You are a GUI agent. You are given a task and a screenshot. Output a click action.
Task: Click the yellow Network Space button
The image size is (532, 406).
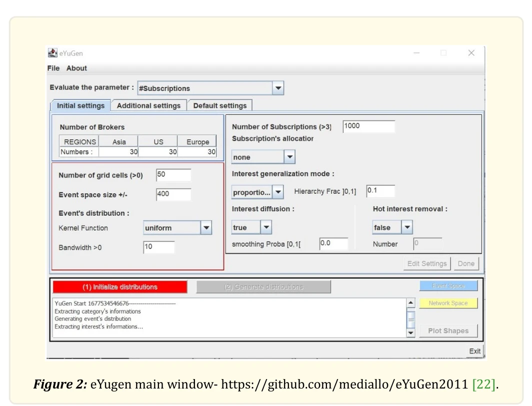point(448,303)
